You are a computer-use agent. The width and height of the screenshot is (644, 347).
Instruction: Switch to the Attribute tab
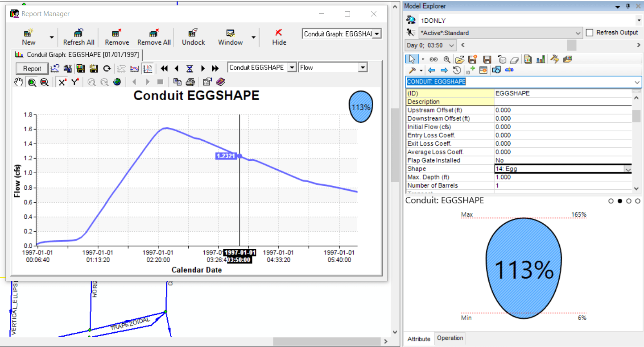[x=419, y=339]
